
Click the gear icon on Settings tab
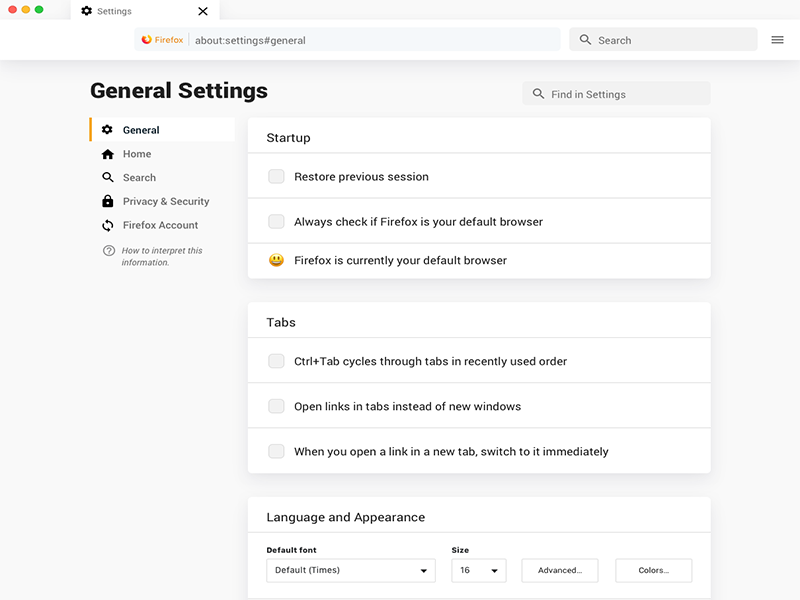[87, 11]
